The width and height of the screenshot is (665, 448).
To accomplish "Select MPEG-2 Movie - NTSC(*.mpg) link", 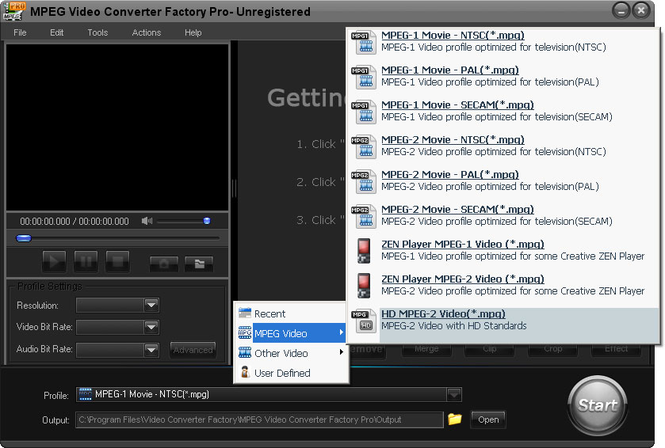I will click(453, 140).
